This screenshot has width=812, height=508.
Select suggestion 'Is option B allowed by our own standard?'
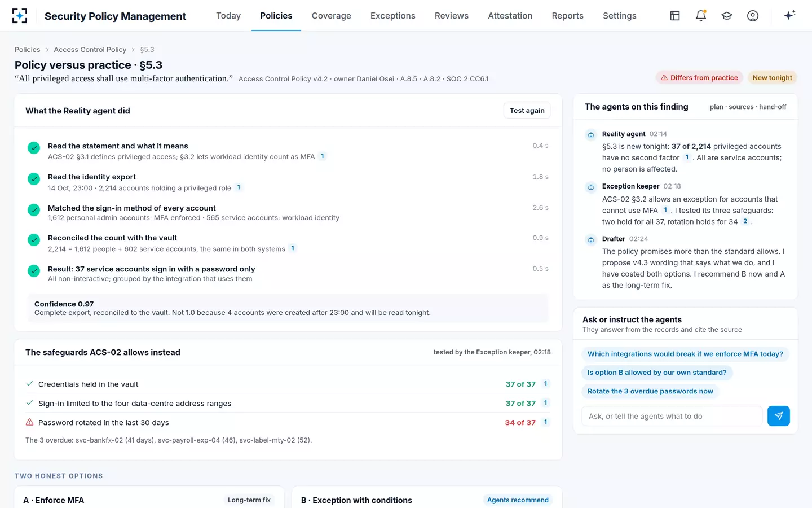tap(657, 373)
